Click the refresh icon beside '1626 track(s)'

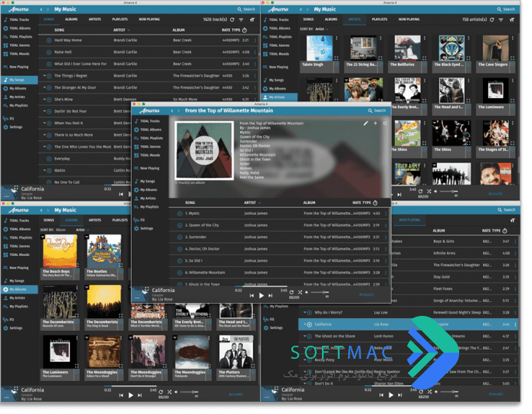pos(232,20)
